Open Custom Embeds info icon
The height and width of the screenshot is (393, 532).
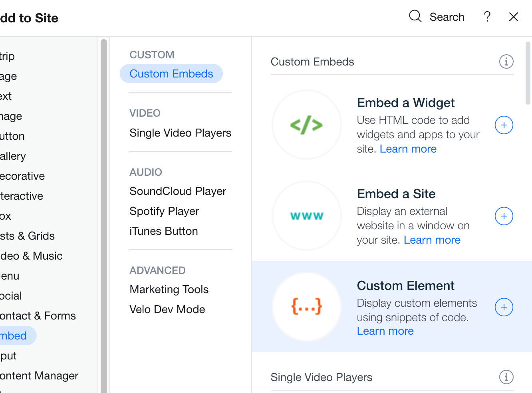point(506,62)
